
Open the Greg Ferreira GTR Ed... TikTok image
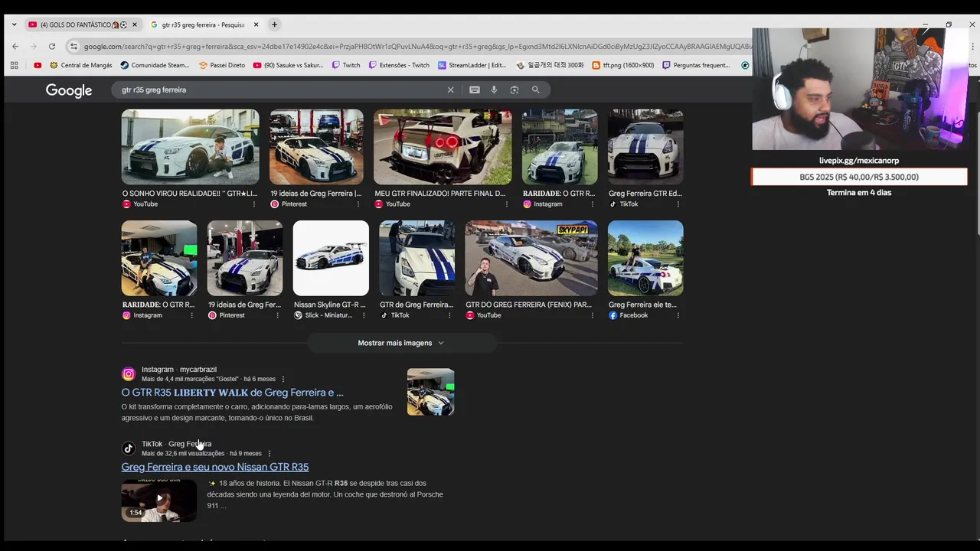[645, 147]
